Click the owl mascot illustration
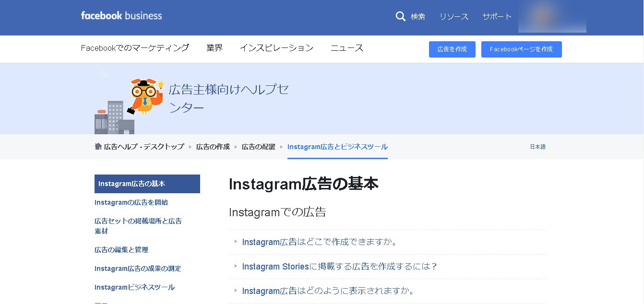644x304 pixels. click(145, 96)
